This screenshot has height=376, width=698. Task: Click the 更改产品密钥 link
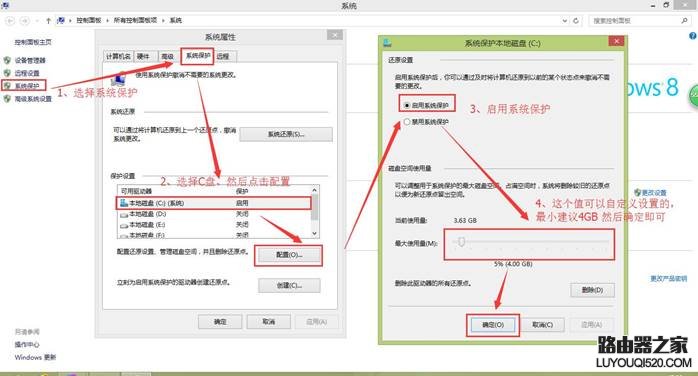click(669, 279)
